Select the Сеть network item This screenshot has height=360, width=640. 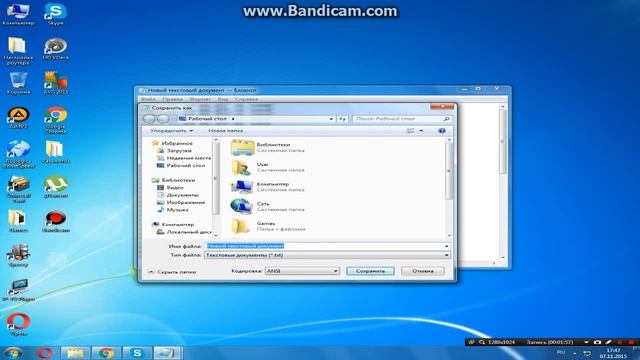click(x=268, y=206)
